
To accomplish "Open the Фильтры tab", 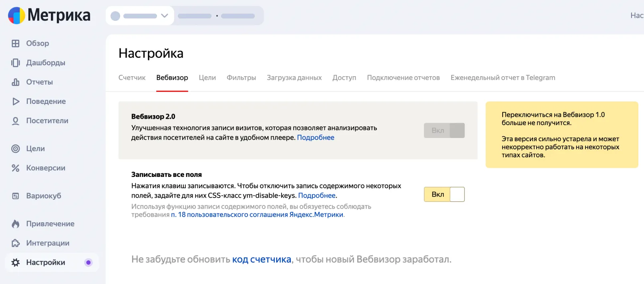I will click(x=241, y=77).
